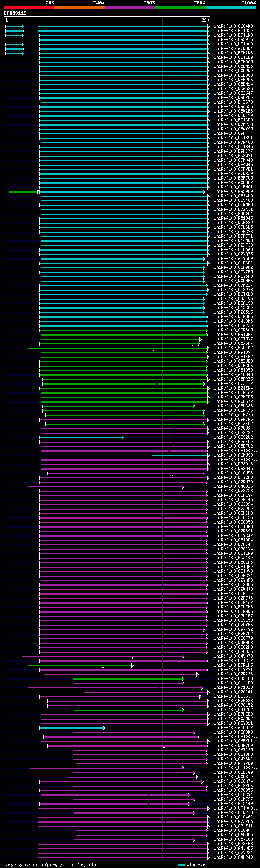Select the UniRef100_Q9M040 label
The height and width of the screenshot is (868, 260).
pyautogui.click(x=233, y=160)
